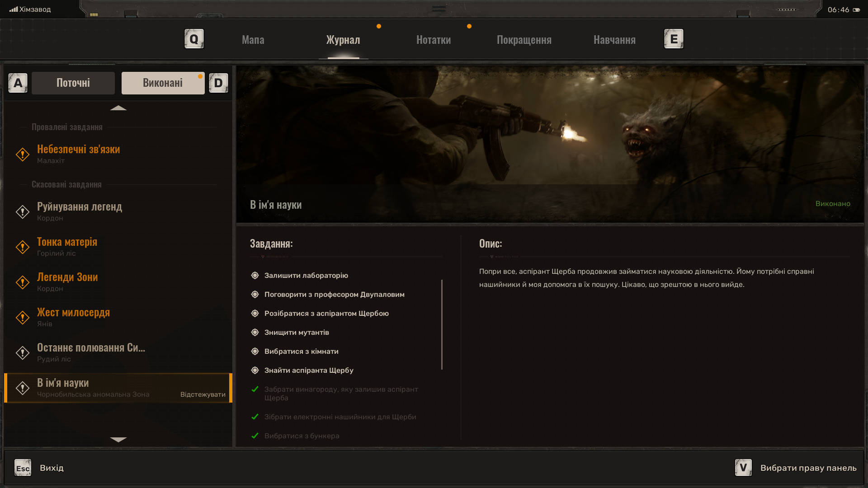Click the Q key previous-tab icon
Screen dimensions: 868x488
tap(194, 39)
